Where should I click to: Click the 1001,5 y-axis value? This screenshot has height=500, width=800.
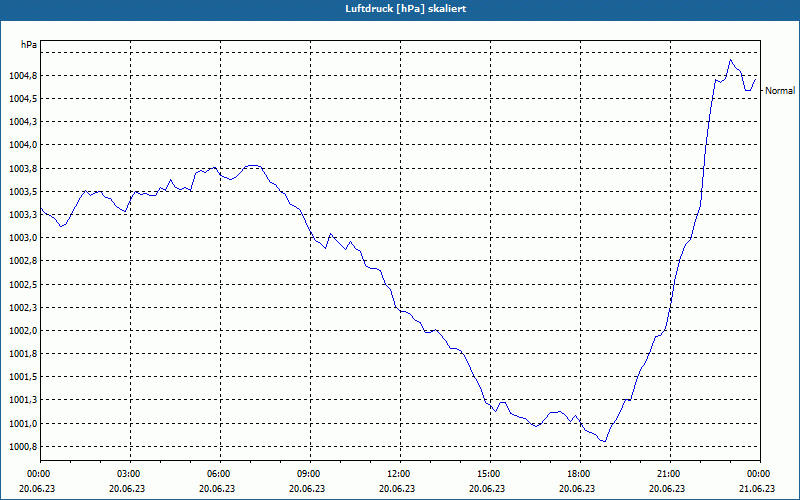23,377
